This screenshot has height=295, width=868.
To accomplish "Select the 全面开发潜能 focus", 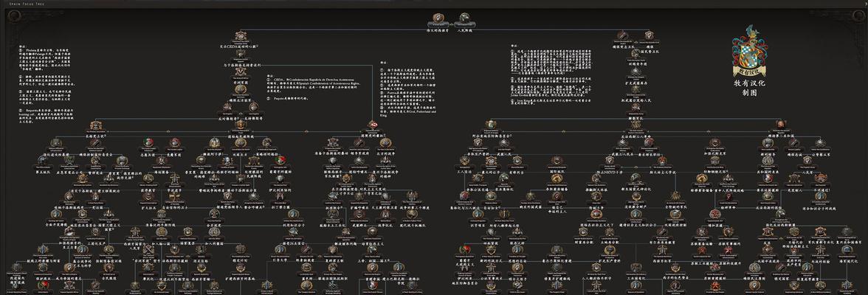I will 55,215.
